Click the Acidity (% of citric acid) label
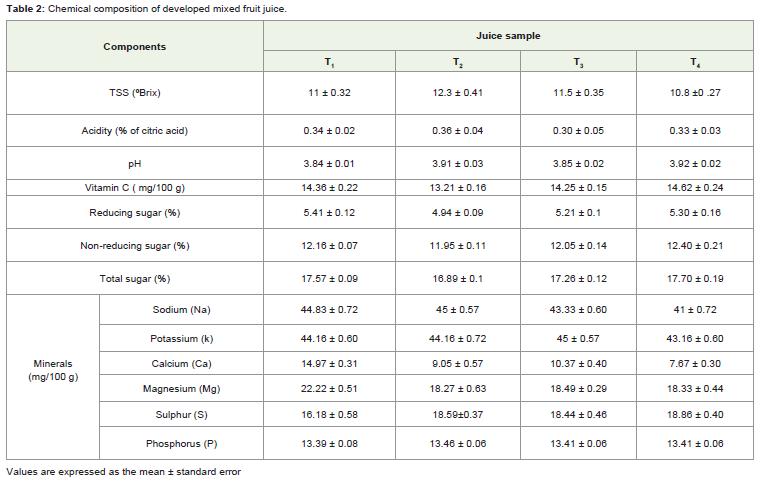 135,131
